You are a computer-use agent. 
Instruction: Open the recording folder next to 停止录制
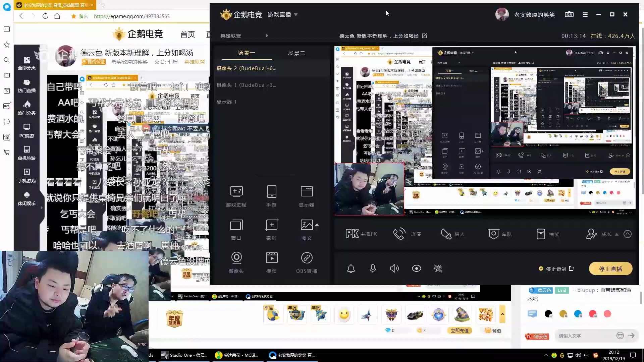click(x=571, y=268)
